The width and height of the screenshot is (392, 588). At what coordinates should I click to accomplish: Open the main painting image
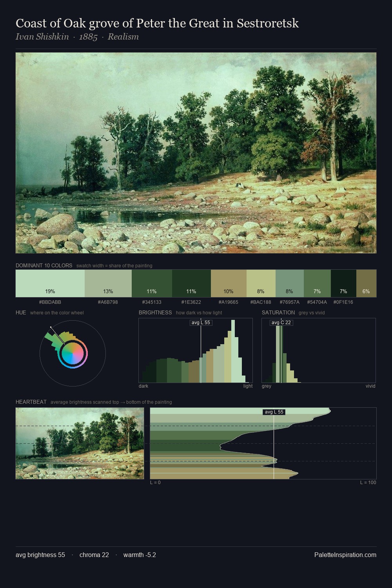196,153
